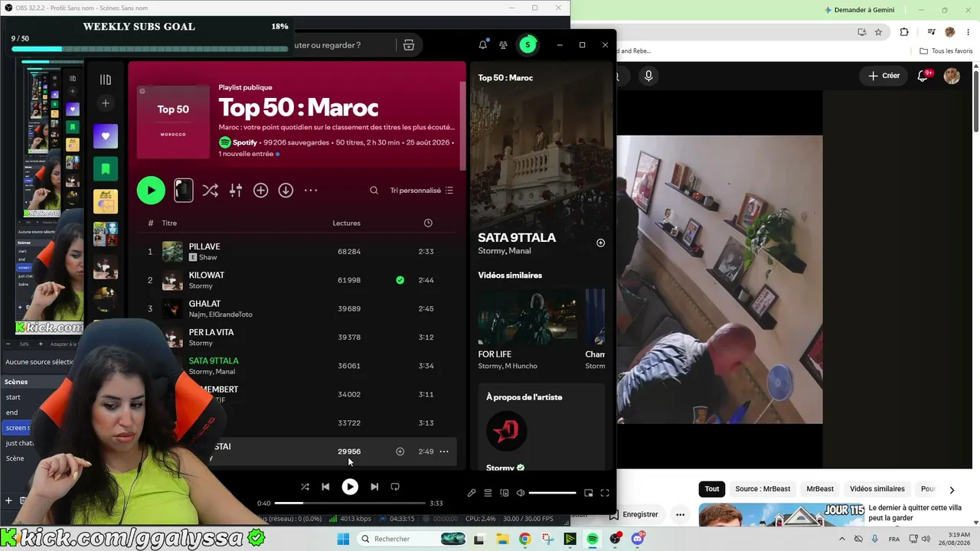Play the Top 50 Maroc playlist
Screen dimensions: 980x551
coord(151,191)
